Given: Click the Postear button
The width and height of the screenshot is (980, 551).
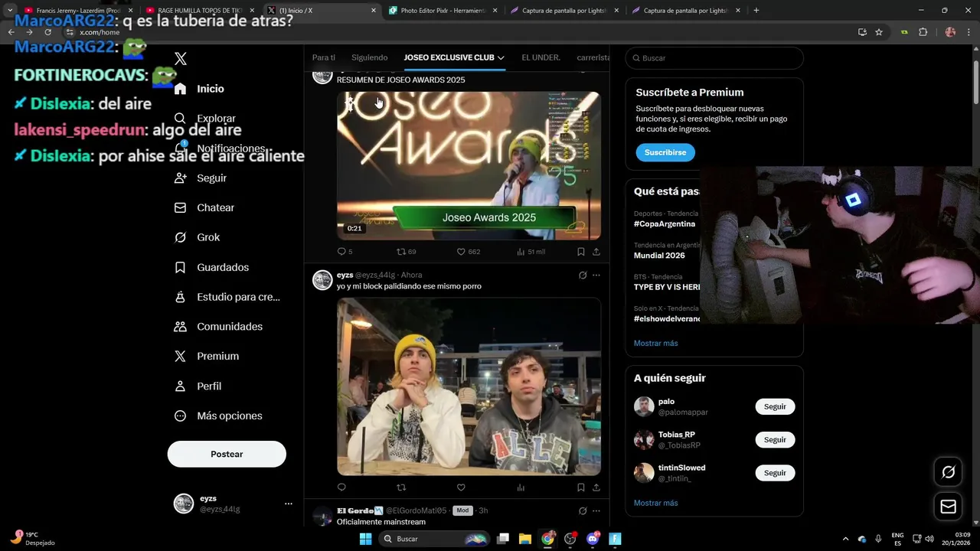Looking at the screenshot, I should click(227, 454).
